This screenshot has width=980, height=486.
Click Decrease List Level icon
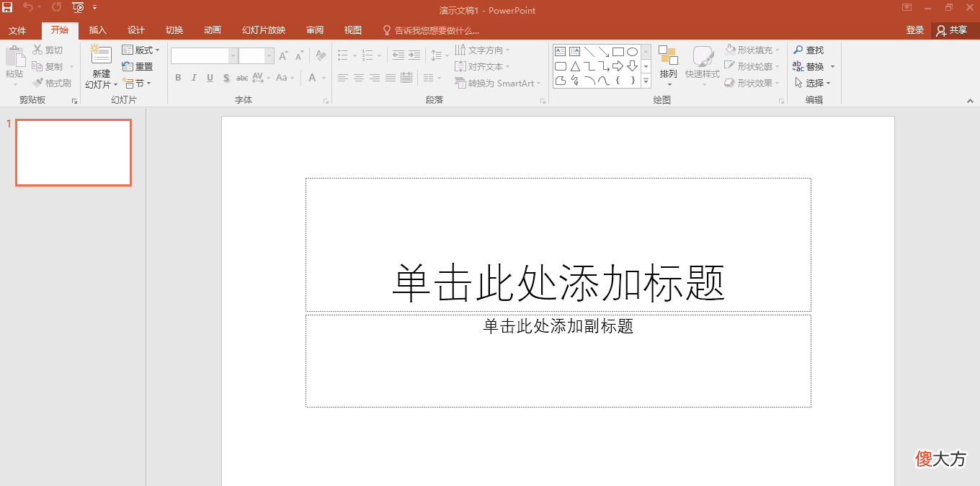click(x=398, y=55)
